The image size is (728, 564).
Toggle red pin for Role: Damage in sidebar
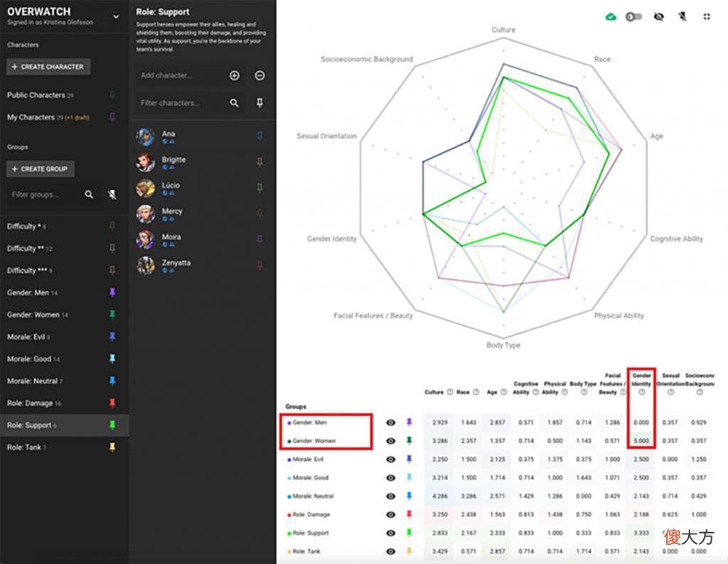coord(112,403)
